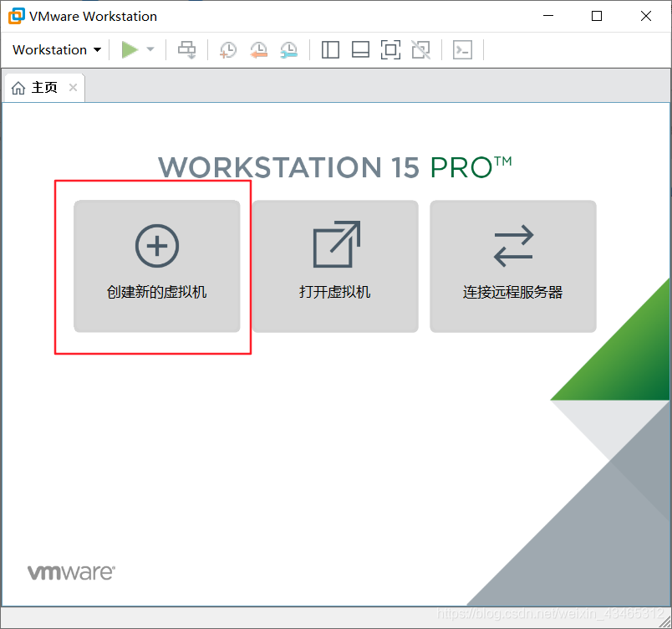Toggle the thumbnail bar bottom panel icon

(x=360, y=49)
